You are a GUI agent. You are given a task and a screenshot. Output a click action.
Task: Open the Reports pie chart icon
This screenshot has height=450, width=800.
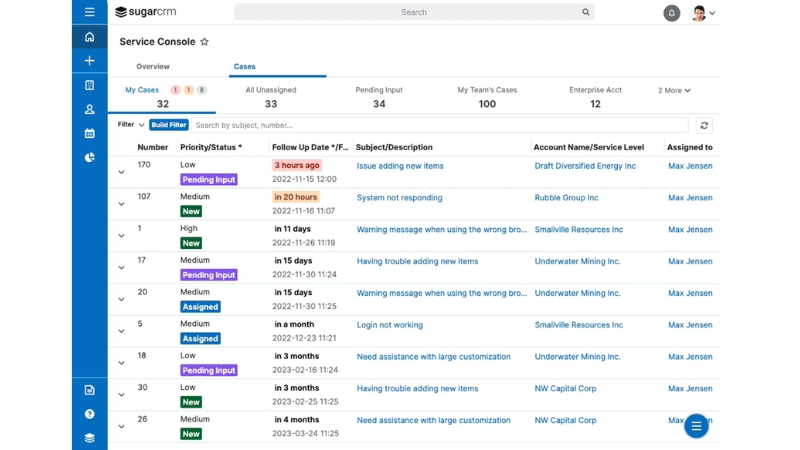tap(89, 158)
